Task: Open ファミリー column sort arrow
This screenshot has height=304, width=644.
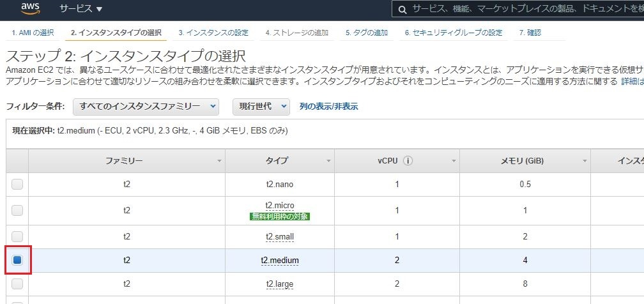Action: pyautogui.click(x=219, y=162)
